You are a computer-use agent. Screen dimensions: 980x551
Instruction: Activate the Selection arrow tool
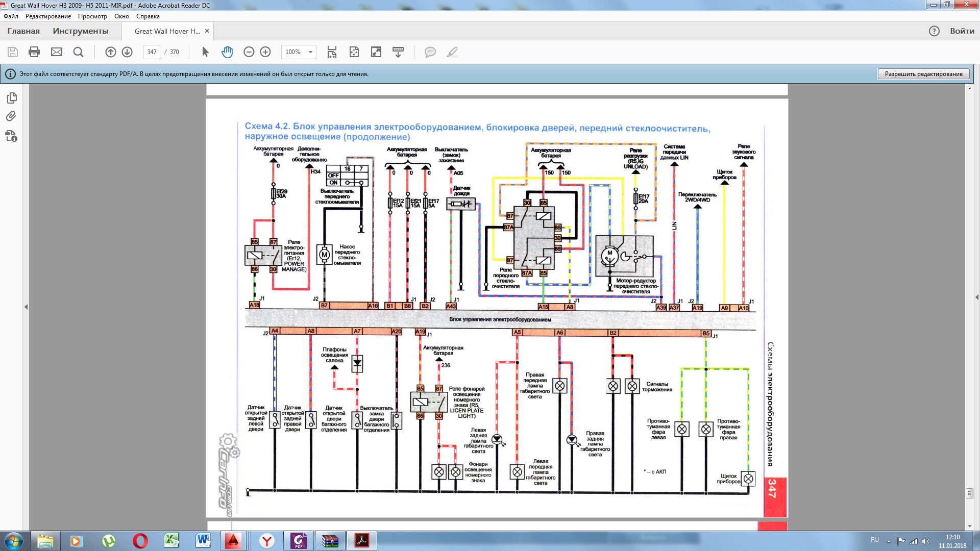point(205,52)
